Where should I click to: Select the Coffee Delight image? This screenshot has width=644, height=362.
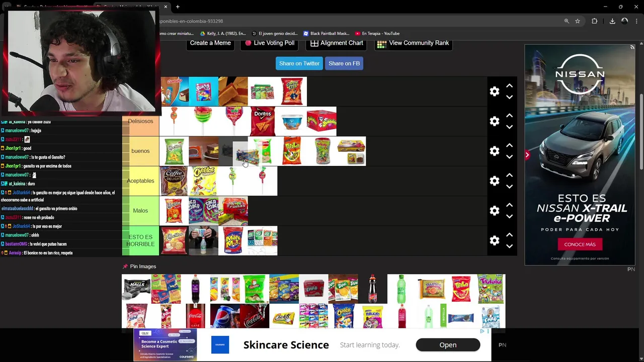[x=174, y=181]
